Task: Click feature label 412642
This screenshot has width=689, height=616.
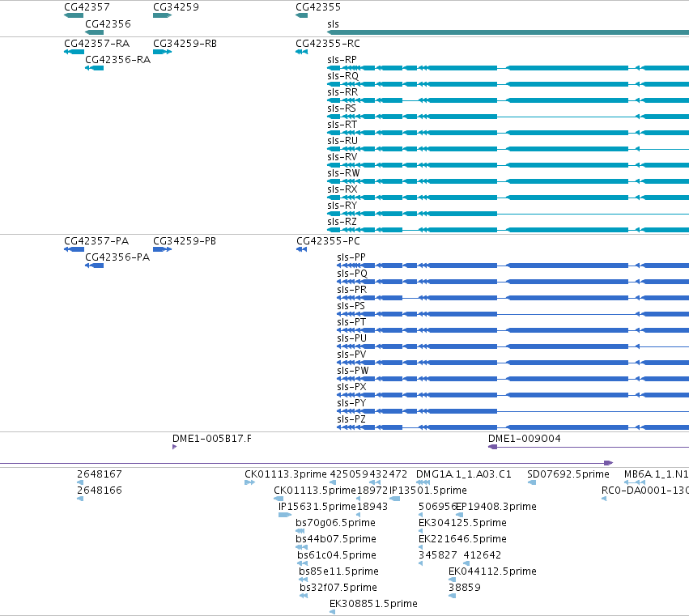Action: [x=483, y=555]
